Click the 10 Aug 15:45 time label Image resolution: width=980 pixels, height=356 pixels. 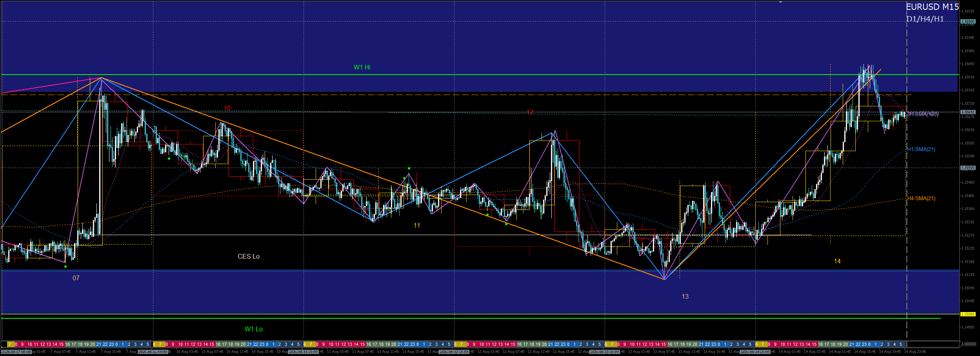click(x=263, y=352)
